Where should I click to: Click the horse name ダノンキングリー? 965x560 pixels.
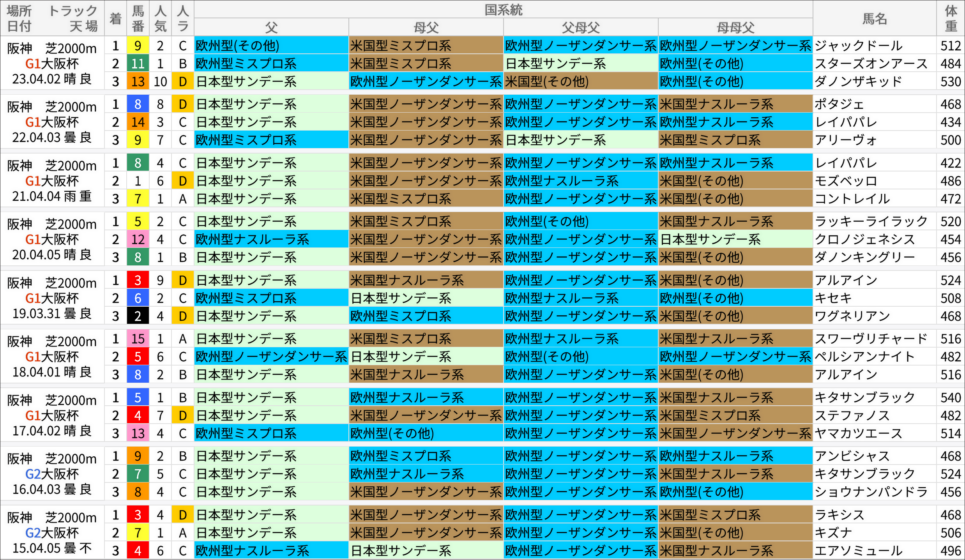coord(865,258)
